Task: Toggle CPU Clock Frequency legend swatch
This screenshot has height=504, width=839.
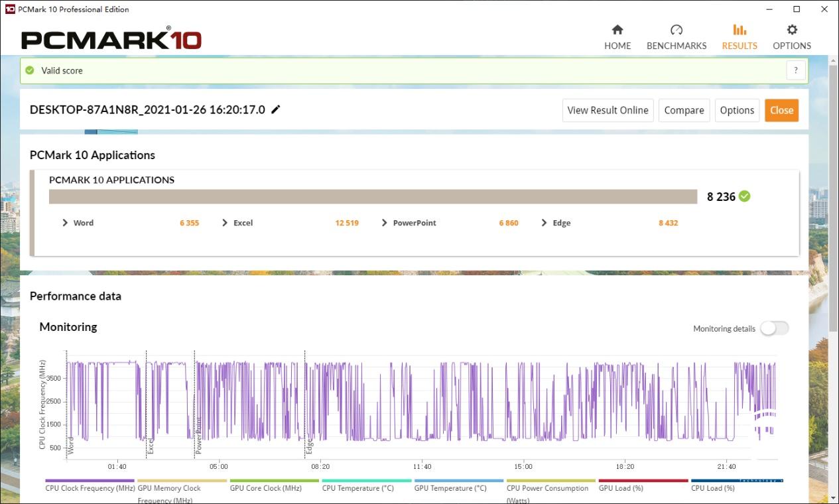Action: (90, 481)
